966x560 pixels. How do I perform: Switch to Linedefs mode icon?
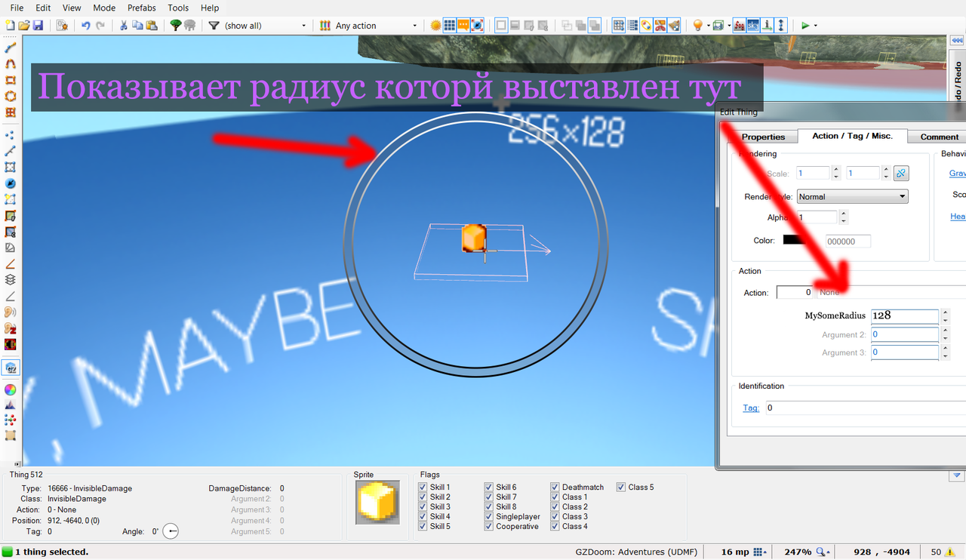[11, 151]
